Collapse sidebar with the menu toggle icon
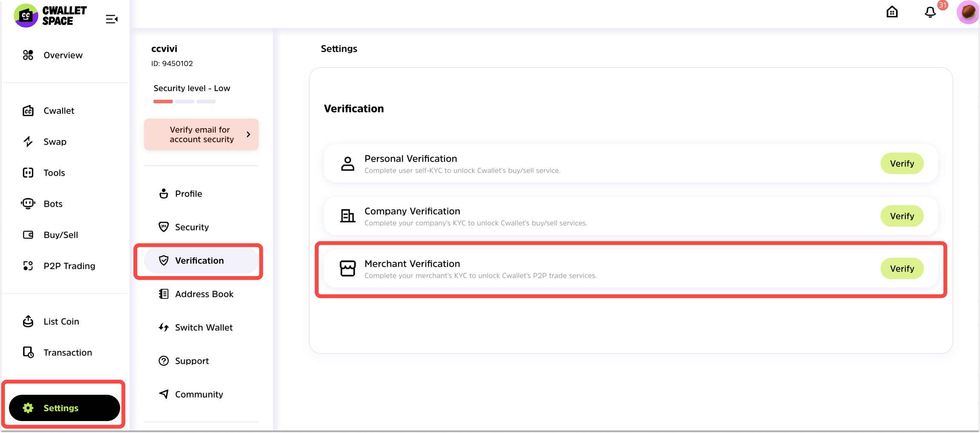This screenshot has height=433, width=980. coord(111,19)
